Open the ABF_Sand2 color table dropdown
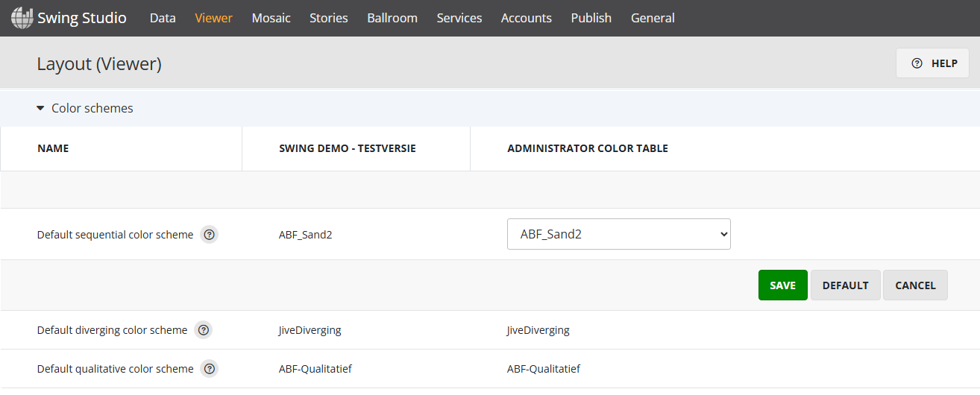This screenshot has height=395, width=980. [618, 234]
